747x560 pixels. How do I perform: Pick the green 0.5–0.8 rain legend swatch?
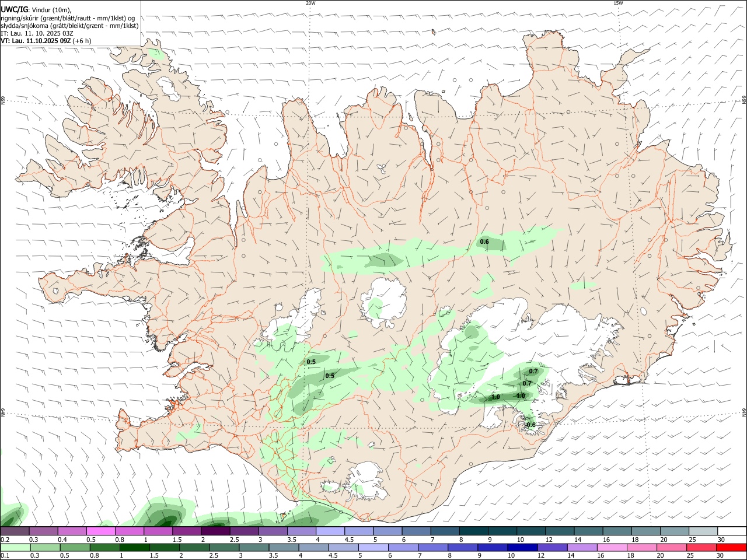pos(75,548)
